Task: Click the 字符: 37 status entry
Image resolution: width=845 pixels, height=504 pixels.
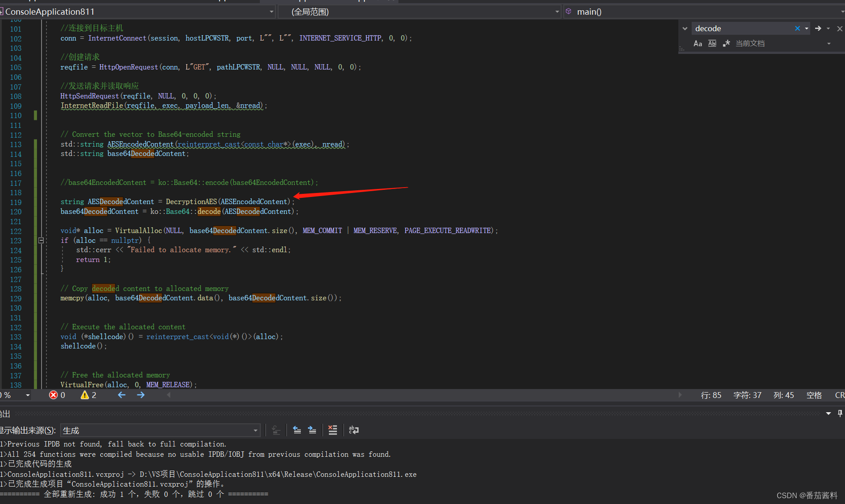Action: click(747, 395)
